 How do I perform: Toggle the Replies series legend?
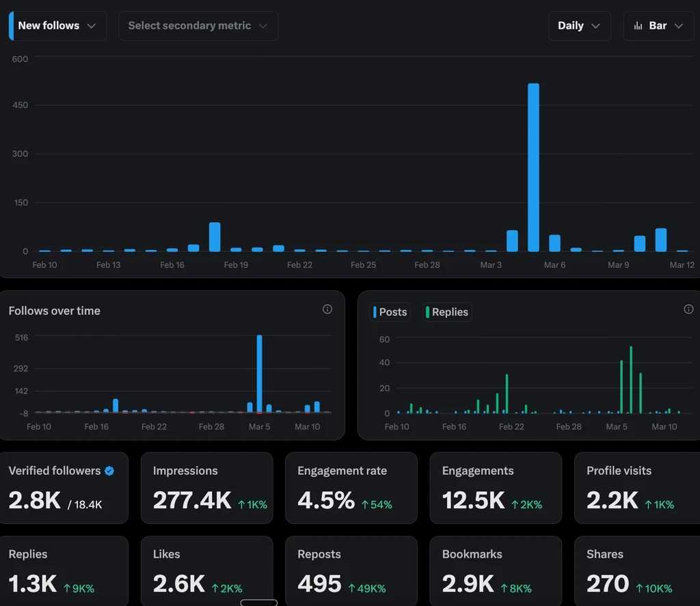tap(447, 312)
